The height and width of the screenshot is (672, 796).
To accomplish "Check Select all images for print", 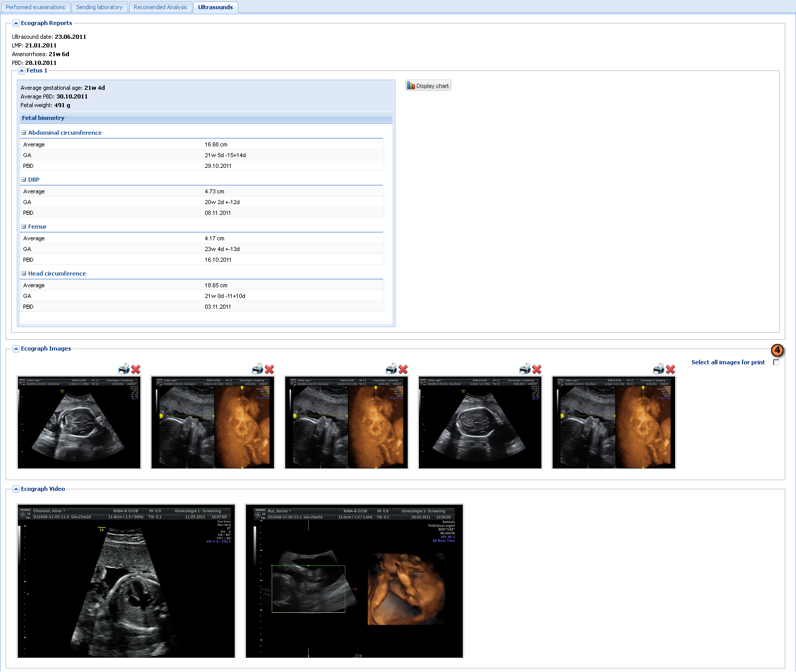I will coord(776,362).
